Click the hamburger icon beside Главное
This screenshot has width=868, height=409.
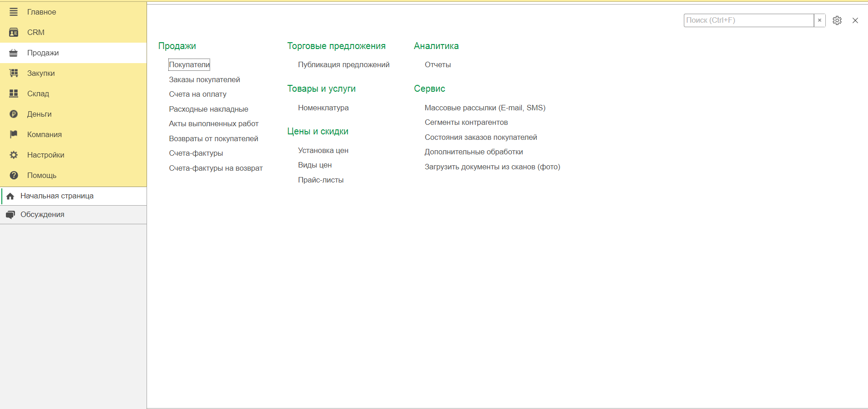click(14, 12)
